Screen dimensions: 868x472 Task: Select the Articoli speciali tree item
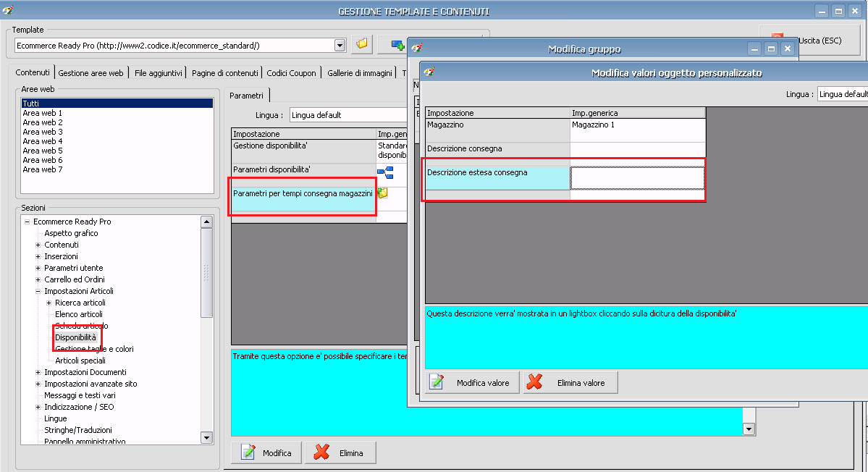tap(80, 361)
